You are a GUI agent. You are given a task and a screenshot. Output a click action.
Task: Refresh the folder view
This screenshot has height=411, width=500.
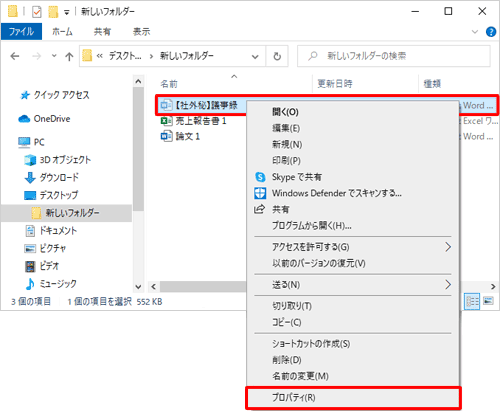[277, 56]
